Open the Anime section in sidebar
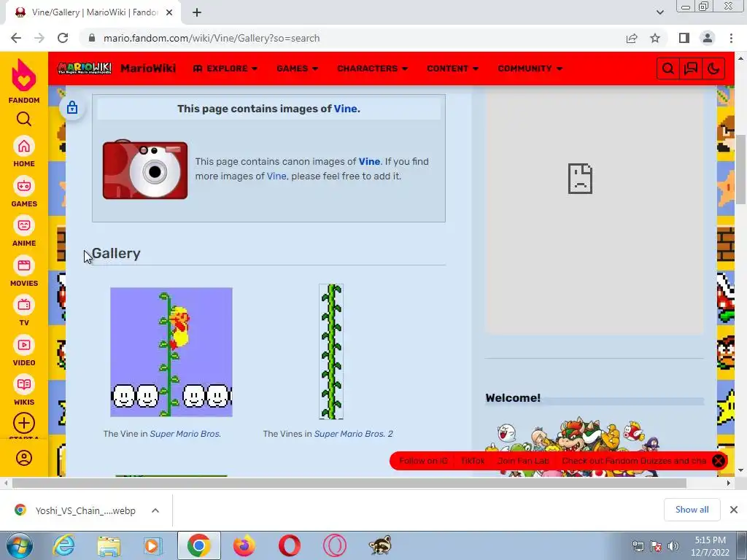747x560 pixels. 24,225
